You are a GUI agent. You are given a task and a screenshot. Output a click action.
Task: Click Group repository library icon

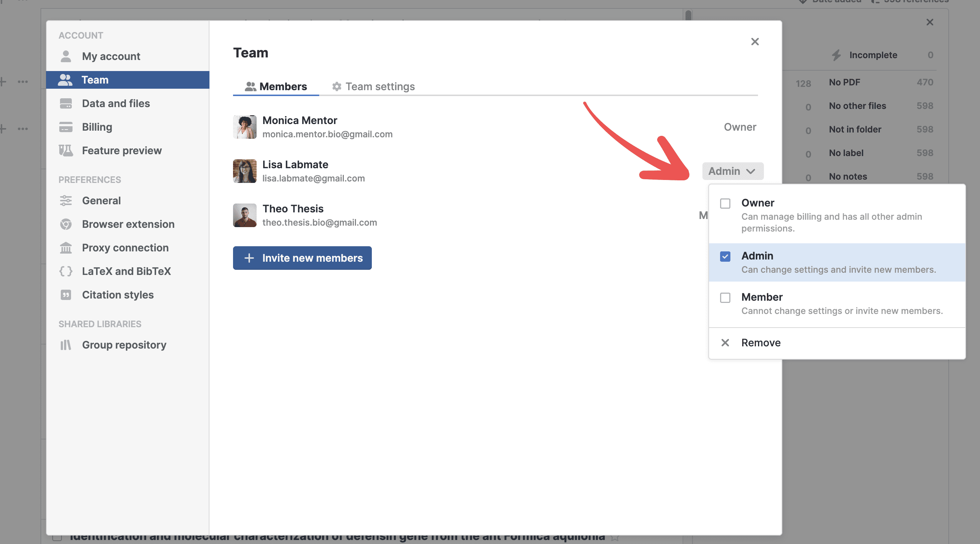coord(66,345)
